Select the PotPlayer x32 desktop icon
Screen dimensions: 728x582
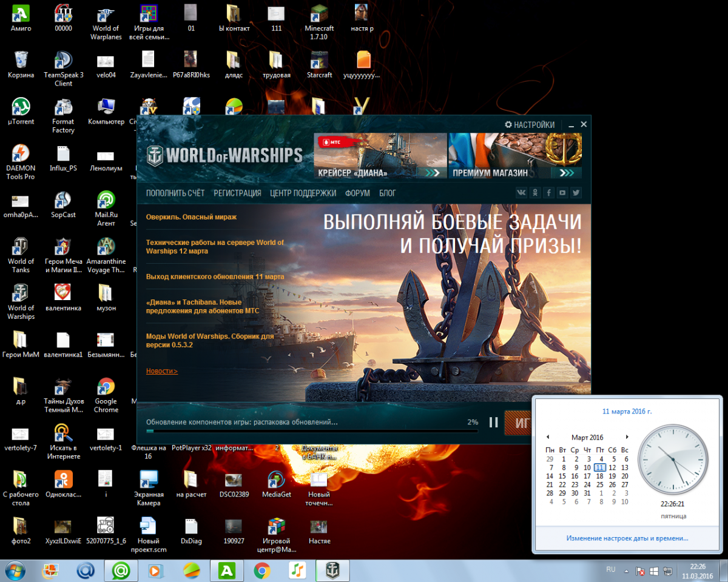click(192, 448)
